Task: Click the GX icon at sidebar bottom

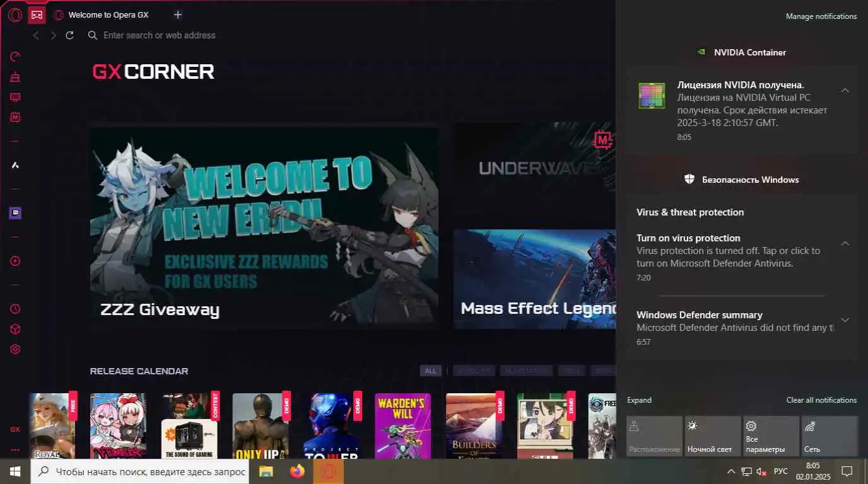Action: tap(15, 429)
